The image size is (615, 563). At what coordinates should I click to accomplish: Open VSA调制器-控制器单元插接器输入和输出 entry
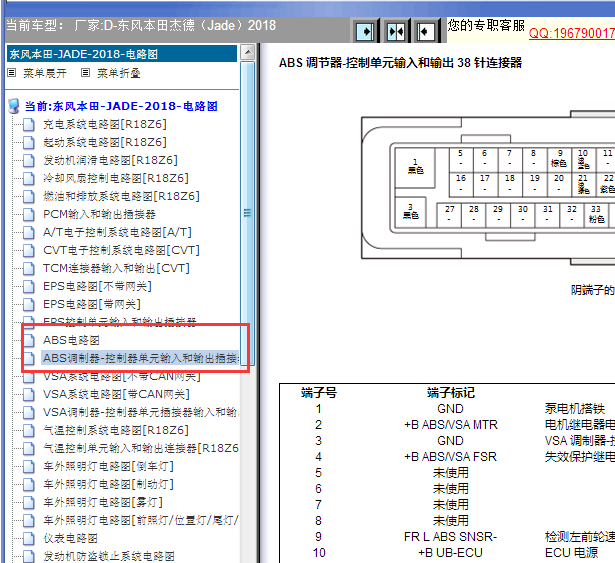click(141, 413)
